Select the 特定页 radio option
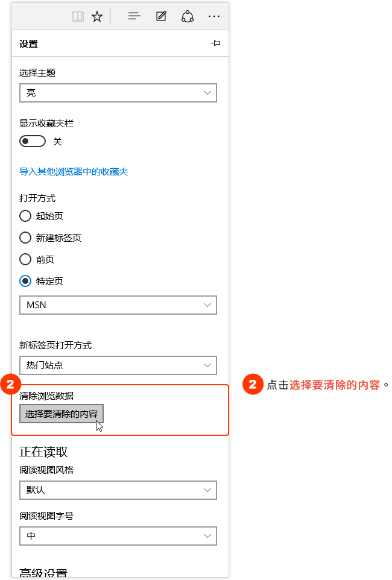The image size is (392, 580). 25,281
